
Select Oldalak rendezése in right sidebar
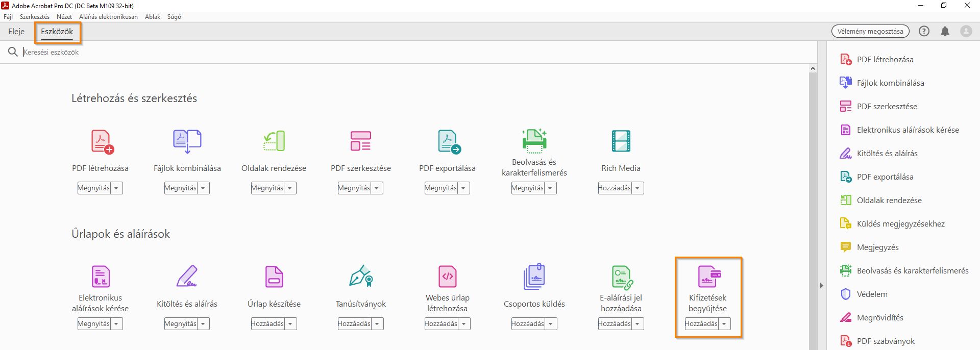881,201
